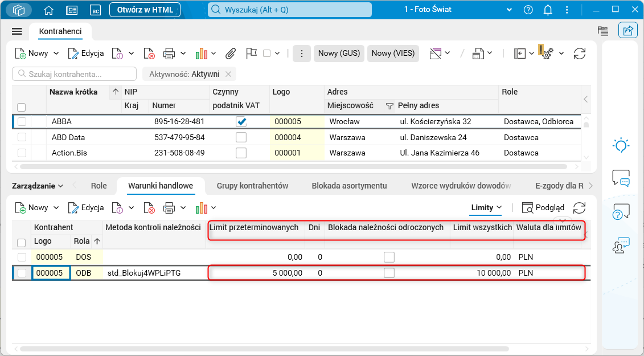This screenshot has height=356, width=644.
Task: Open the three-dot more menu in title bar
Action: (x=567, y=10)
